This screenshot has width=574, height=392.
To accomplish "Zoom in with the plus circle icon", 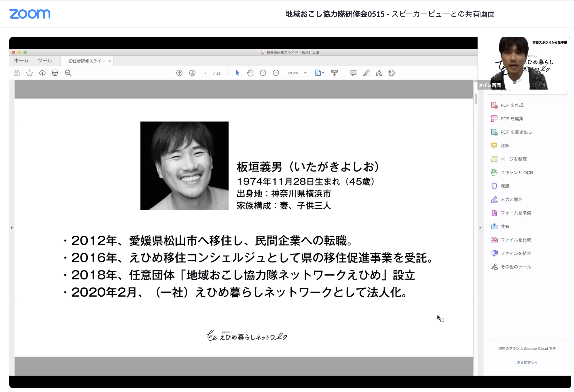I will pyautogui.click(x=276, y=73).
